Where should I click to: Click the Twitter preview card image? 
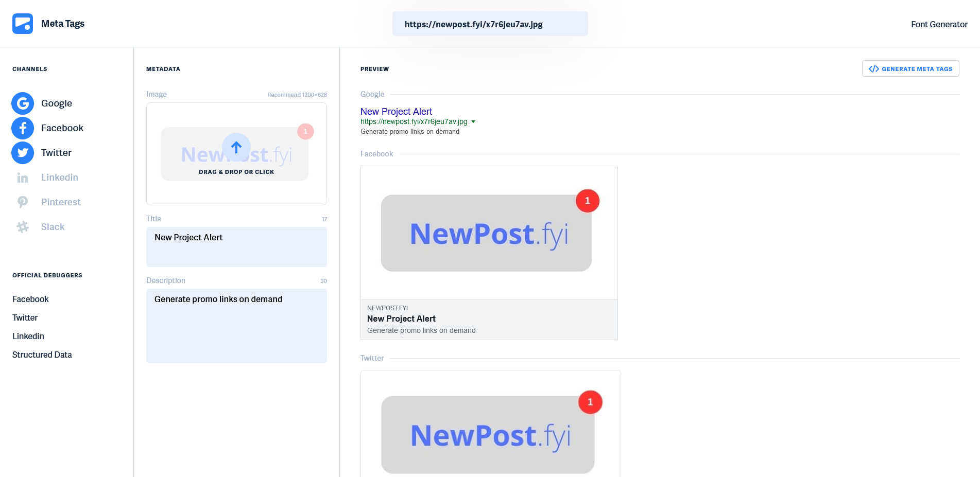[491, 423]
